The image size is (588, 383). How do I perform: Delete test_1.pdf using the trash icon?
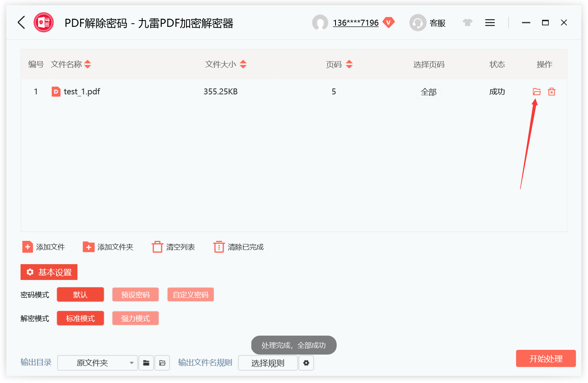551,91
